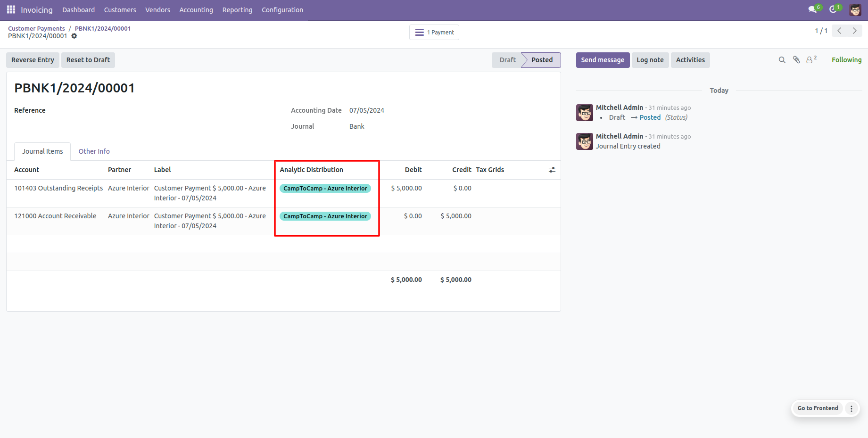Image resolution: width=868 pixels, height=438 pixels.
Task: Sort by Partner column header
Action: click(x=119, y=170)
